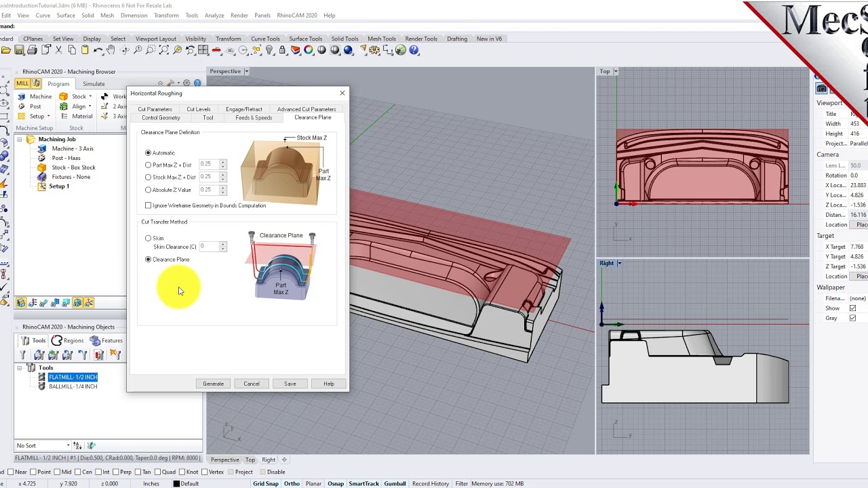Open the Align dropdown in Machining Browser

90,106
